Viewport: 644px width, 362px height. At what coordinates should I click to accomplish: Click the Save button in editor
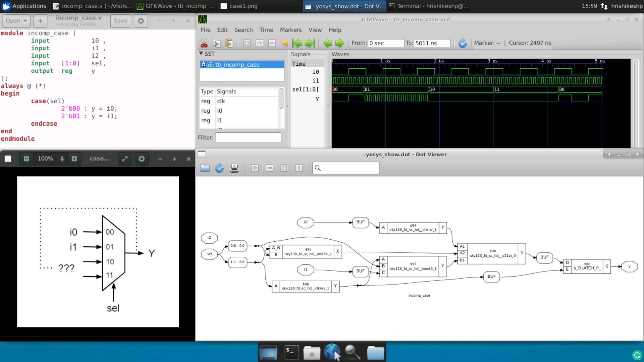[x=120, y=21]
